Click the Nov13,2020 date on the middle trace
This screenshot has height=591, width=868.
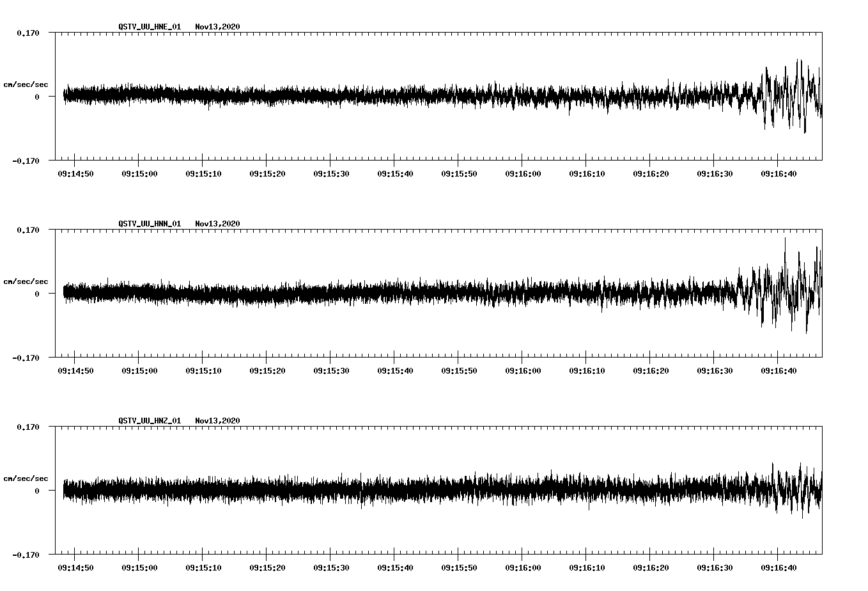point(217,224)
